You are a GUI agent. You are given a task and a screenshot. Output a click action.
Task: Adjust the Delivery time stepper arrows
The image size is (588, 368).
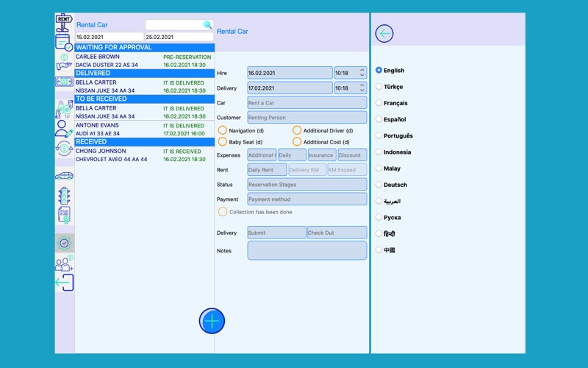362,88
